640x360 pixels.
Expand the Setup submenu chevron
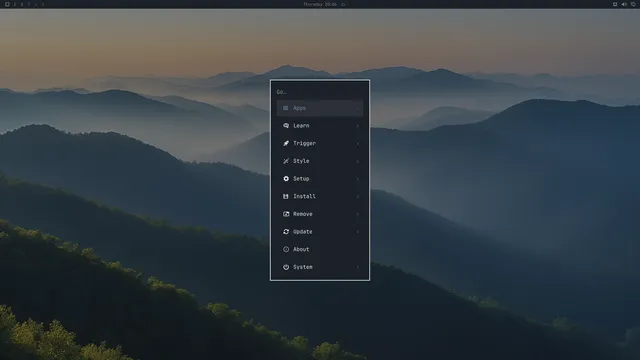coord(358,179)
